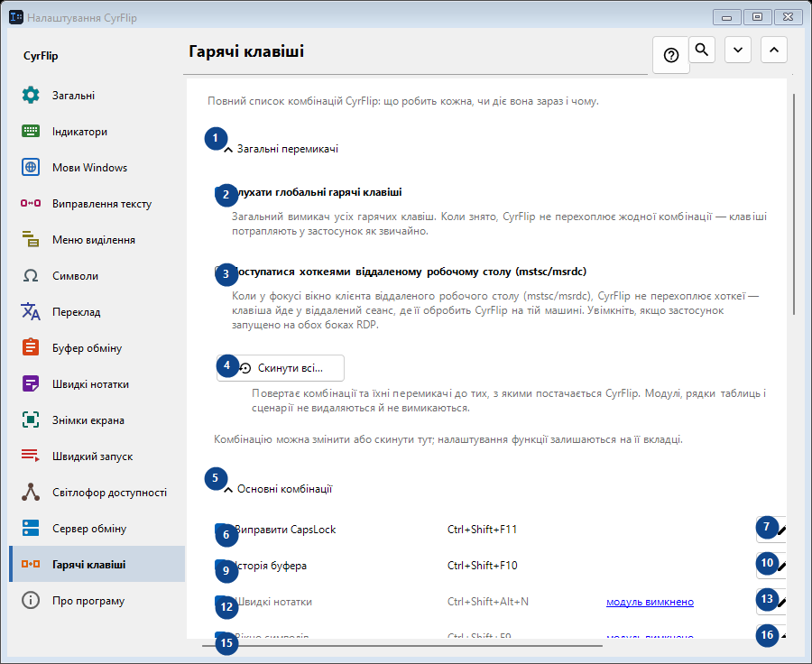Viewport: 812px width, 664px height.
Task: Open the Світлофор доступності page
Action: [97, 492]
